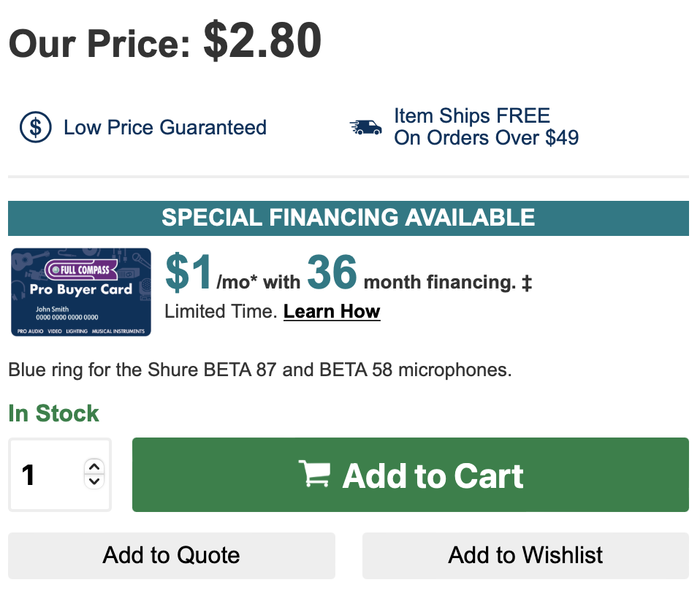This screenshot has height=596, width=700.
Task: Click the shopping cart icon on Add to Cart
Action: click(315, 473)
